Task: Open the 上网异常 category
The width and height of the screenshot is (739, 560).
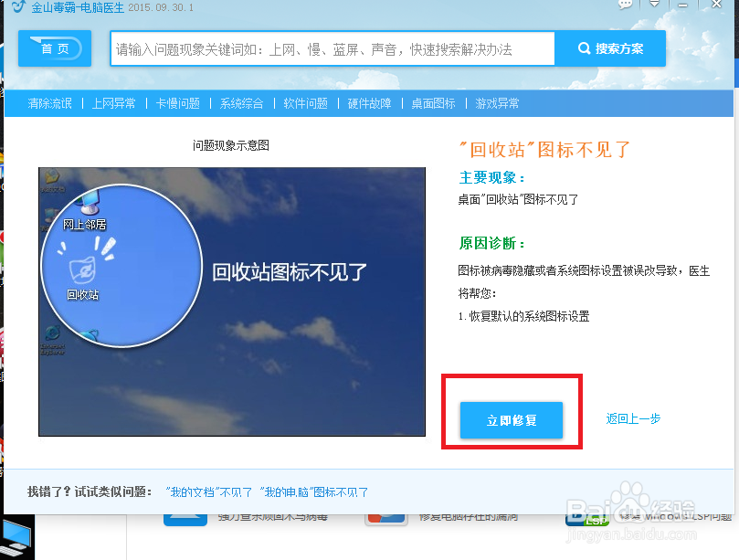Action: click(113, 103)
